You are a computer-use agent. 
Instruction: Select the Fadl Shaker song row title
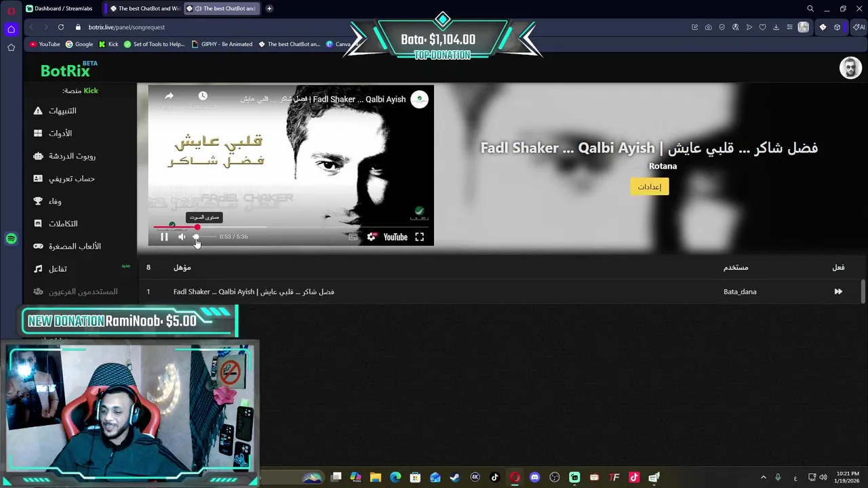tap(254, 291)
